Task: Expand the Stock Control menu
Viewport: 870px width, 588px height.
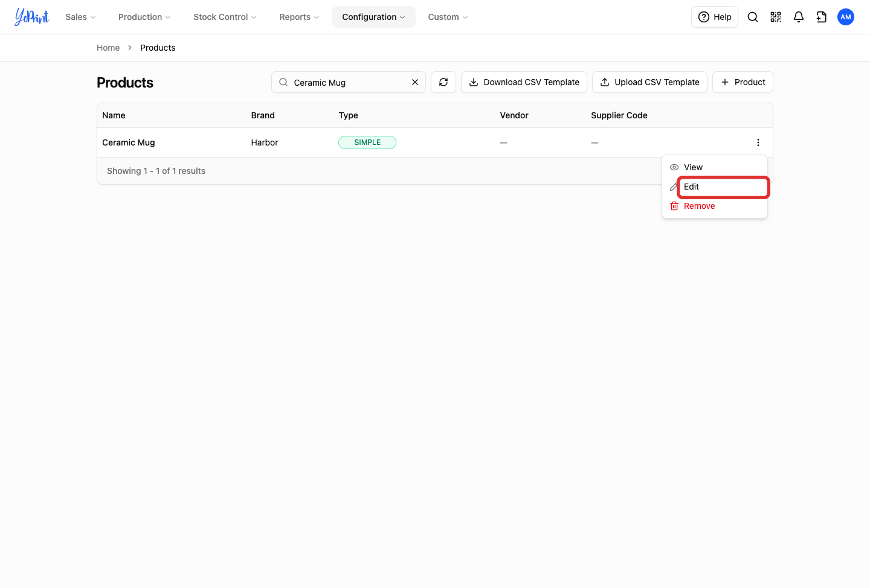Action: click(225, 17)
